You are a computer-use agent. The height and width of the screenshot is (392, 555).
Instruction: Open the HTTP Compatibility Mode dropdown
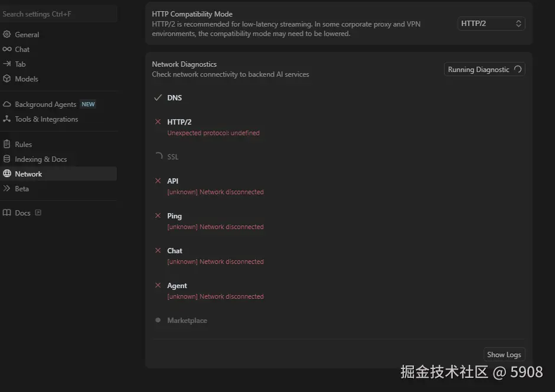point(491,24)
